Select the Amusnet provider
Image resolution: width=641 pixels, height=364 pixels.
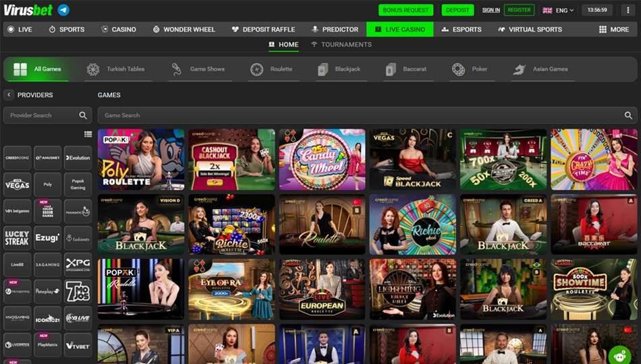47,158
